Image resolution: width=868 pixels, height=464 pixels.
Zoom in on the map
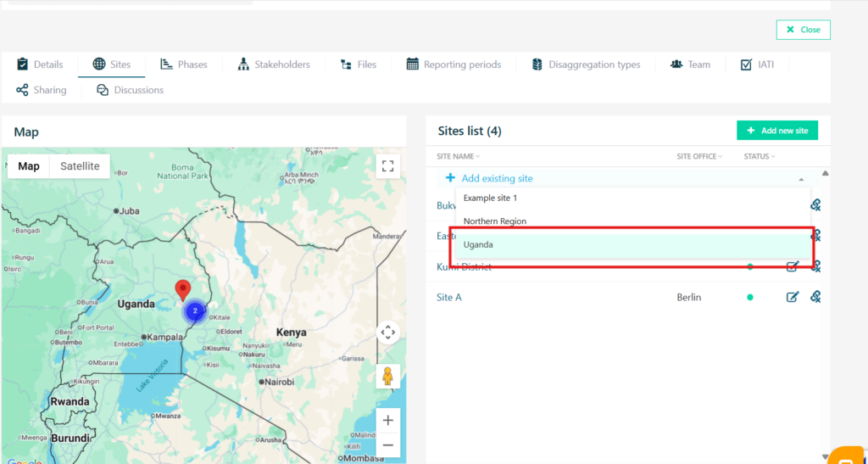pos(387,420)
